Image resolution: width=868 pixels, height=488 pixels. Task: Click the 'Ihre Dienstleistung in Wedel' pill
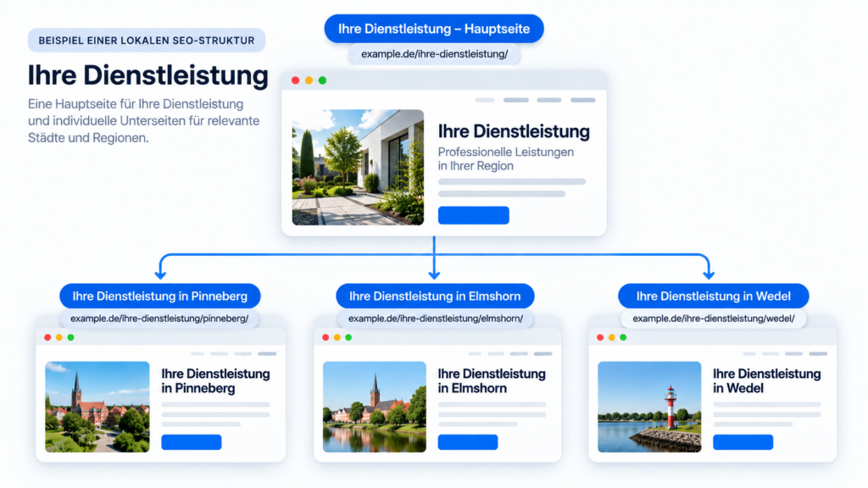[x=714, y=296]
